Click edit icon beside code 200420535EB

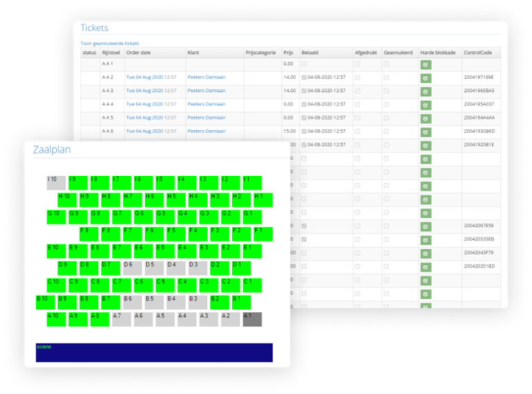[425, 240]
